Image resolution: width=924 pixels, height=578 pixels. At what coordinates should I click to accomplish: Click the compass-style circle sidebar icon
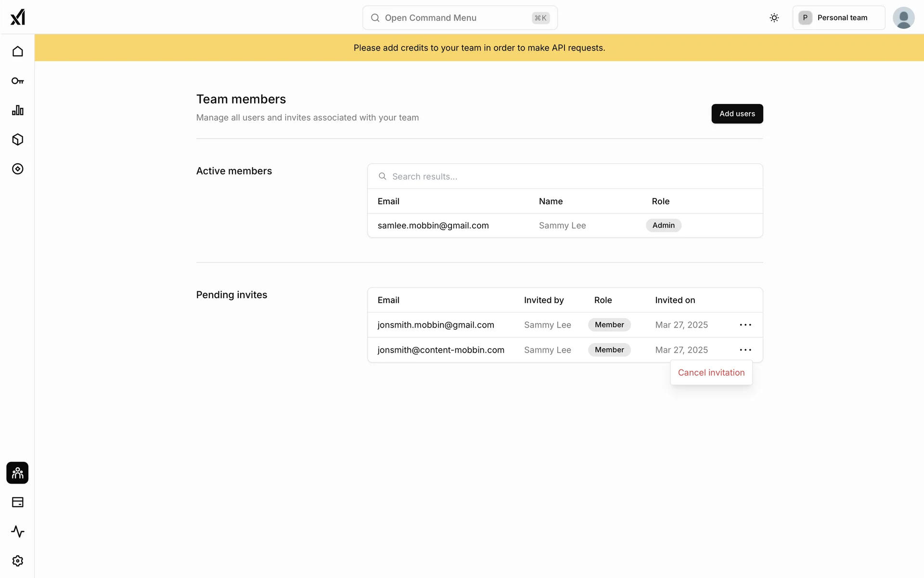tap(18, 169)
